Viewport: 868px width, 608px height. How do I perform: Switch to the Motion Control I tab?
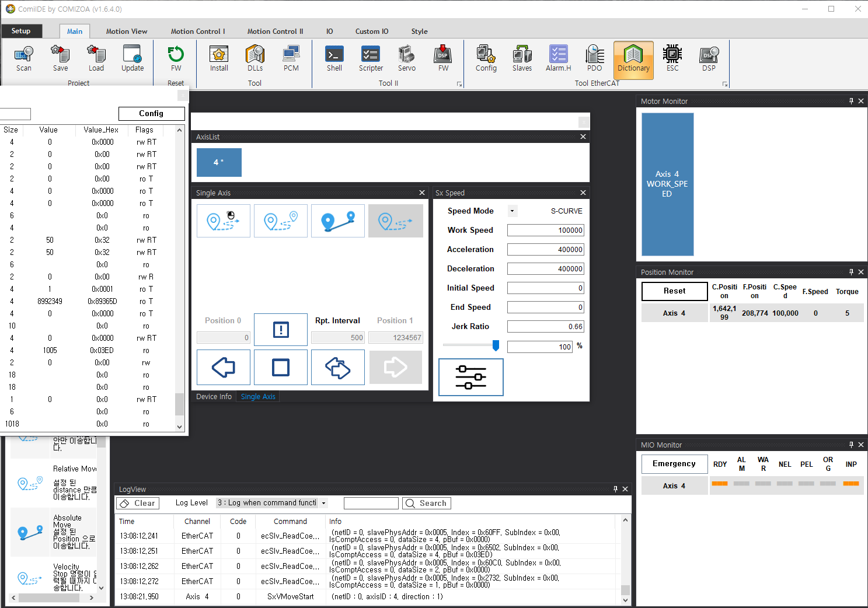(x=197, y=32)
